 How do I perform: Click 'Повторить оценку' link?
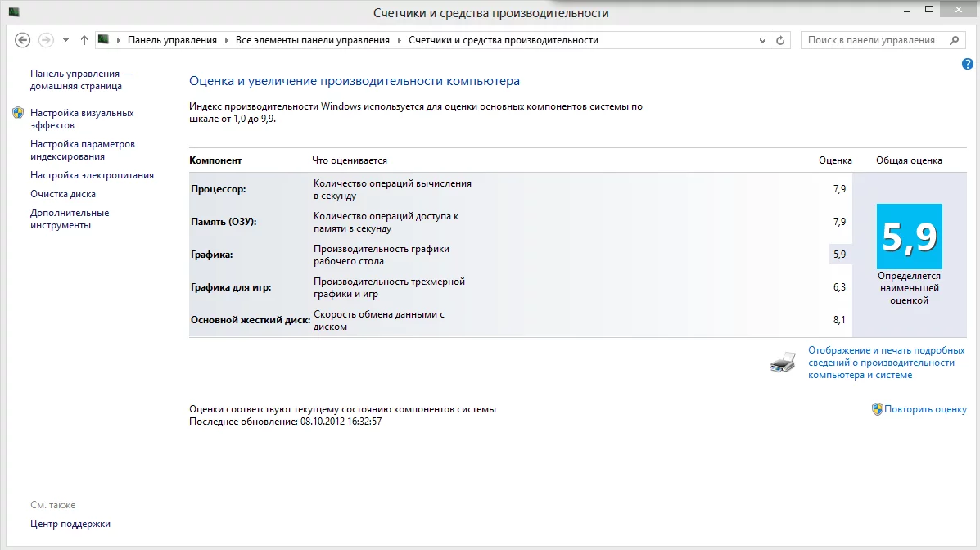coord(925,409)
